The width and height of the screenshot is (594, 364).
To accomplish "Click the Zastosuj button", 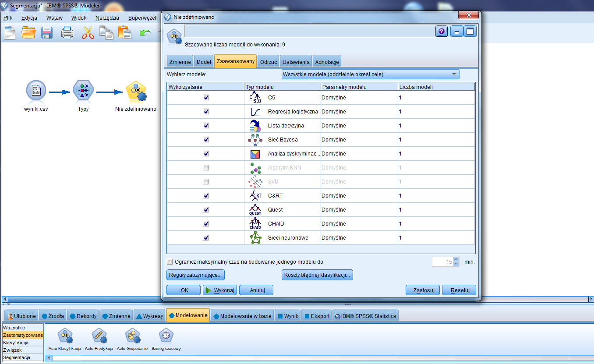I will pyautogui.click(x=423, y=290).
